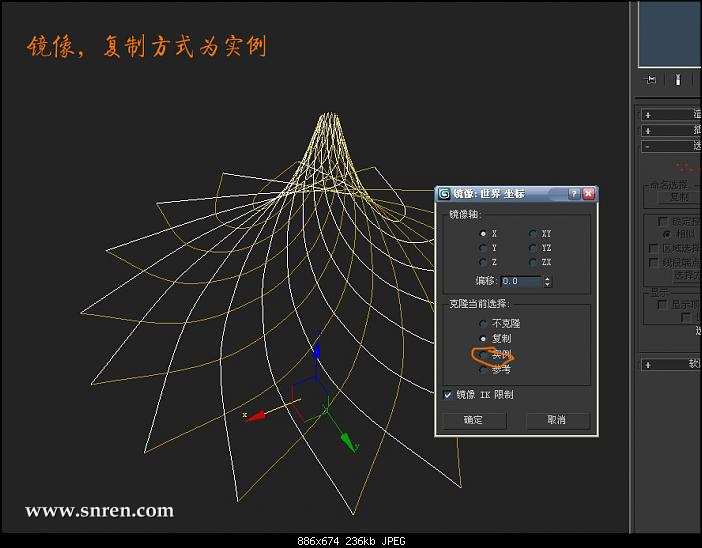Select X mirror axis radio button
Viewport: 702px width, 548px height.
[x=483, y=234]
